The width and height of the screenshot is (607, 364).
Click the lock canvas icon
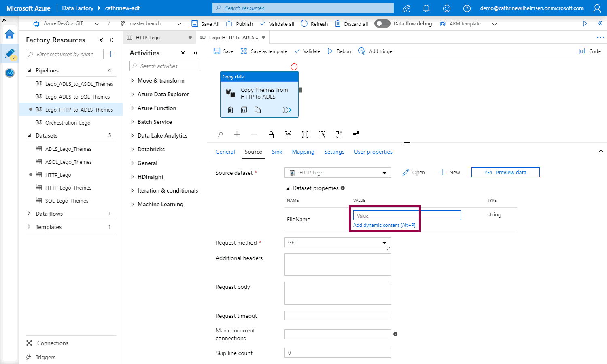click(271, 135)
